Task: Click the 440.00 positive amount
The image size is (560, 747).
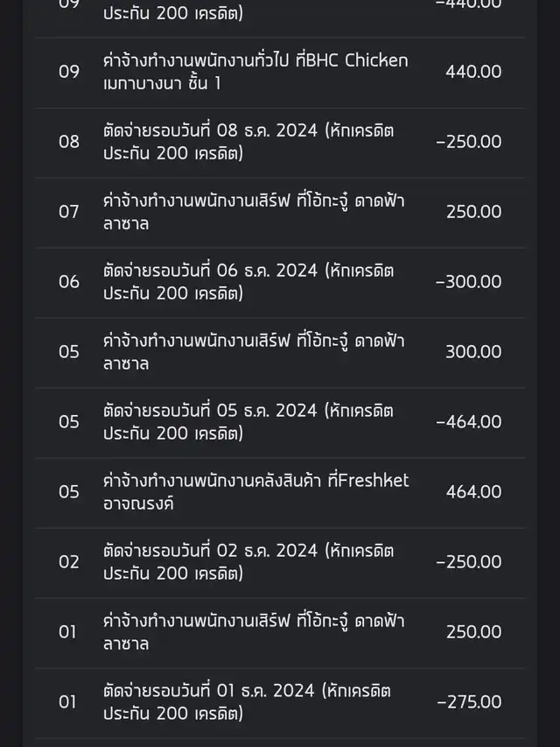Action: 473,72
